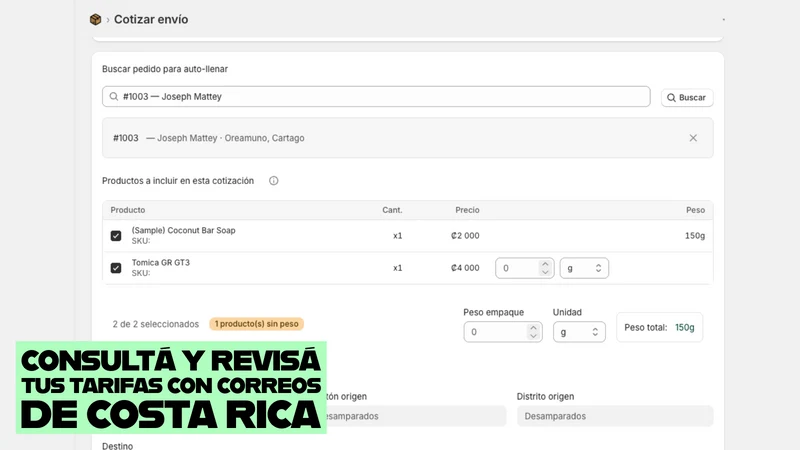Decrease Peso empaque with down arrow
The height and width of the screenshot is (450, 800).
[x=533, y=337]
